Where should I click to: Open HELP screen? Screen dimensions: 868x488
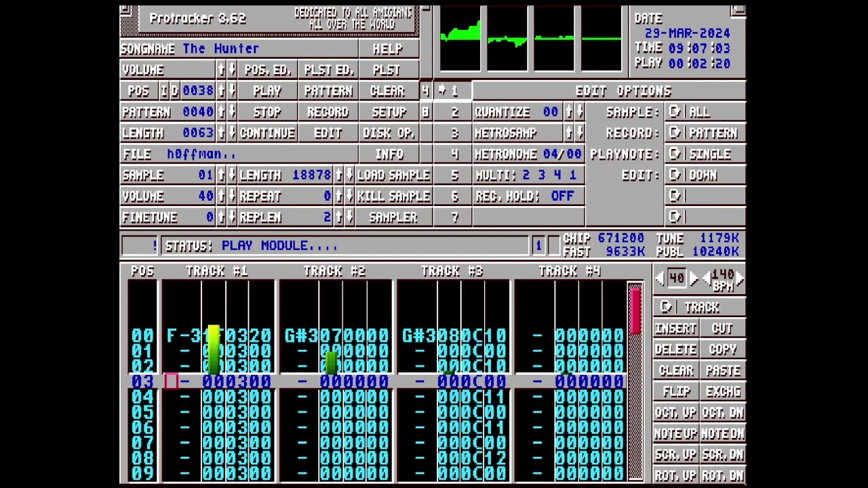tap(388, 49)
